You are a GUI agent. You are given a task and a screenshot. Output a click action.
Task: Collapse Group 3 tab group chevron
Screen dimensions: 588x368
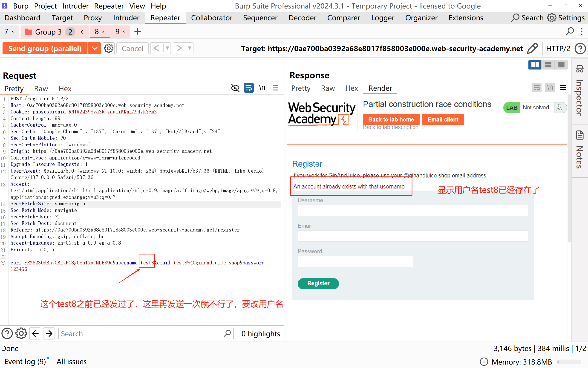click(x=82, y=32)
